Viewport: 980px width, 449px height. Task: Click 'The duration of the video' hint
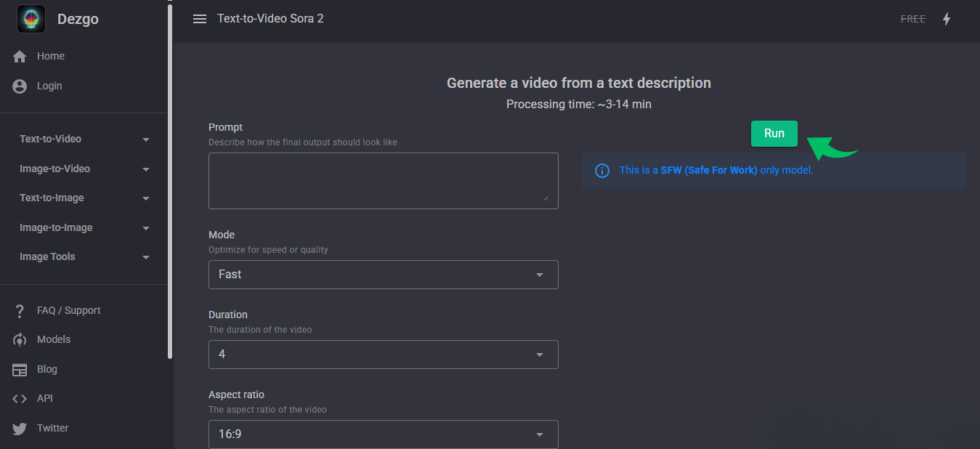tap(260, 330)
